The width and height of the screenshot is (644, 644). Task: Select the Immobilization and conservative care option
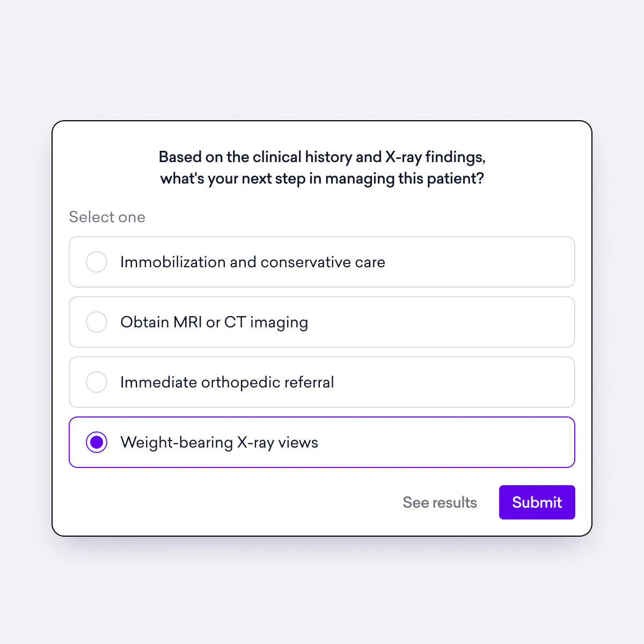click(x=322, y=262)
